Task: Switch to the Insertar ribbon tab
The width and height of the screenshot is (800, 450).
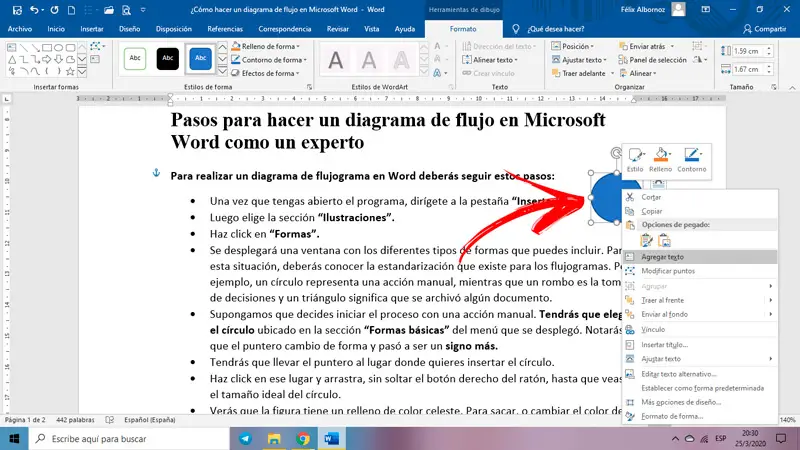Action: [92, 29]
